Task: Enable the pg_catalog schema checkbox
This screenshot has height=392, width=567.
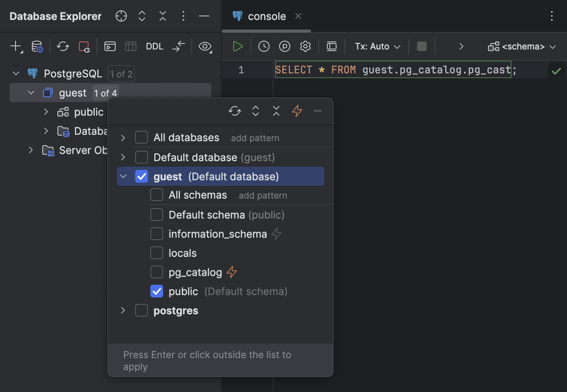Action: (157, 272)
